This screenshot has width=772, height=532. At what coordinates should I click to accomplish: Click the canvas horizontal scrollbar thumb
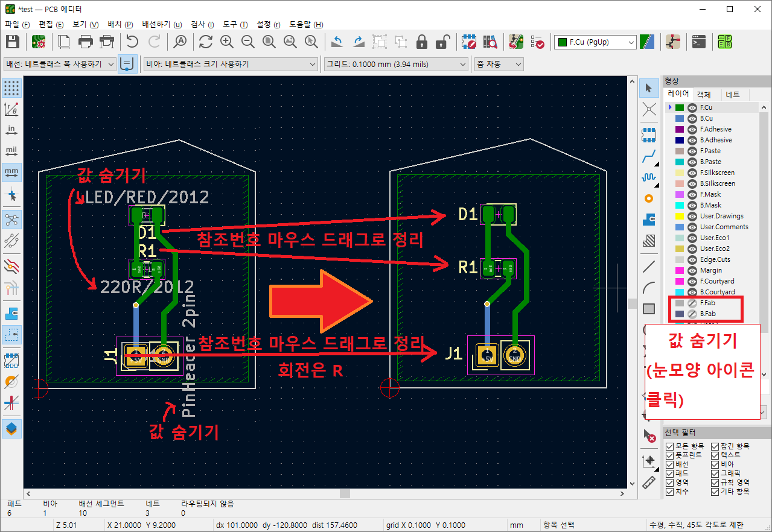click(x=345, y=493)
